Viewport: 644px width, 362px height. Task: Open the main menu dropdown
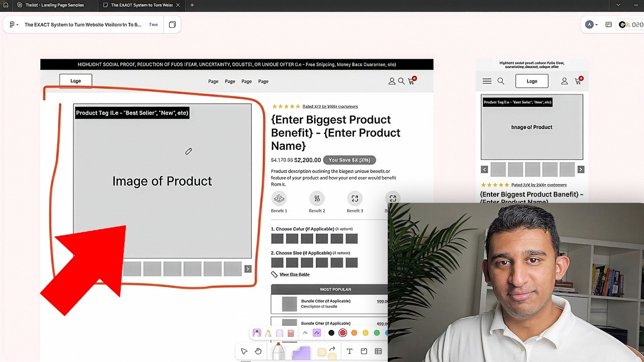pos(14,25)
